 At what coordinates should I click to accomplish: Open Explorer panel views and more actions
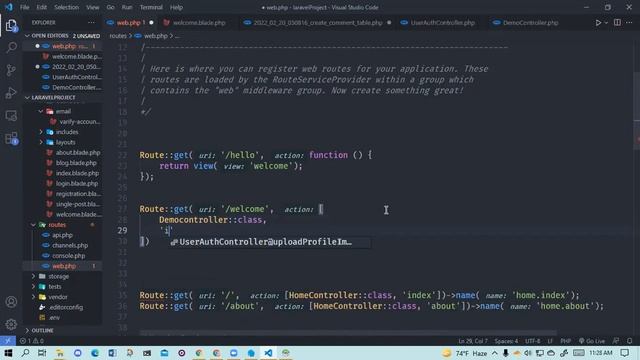[x=91, y=22]
